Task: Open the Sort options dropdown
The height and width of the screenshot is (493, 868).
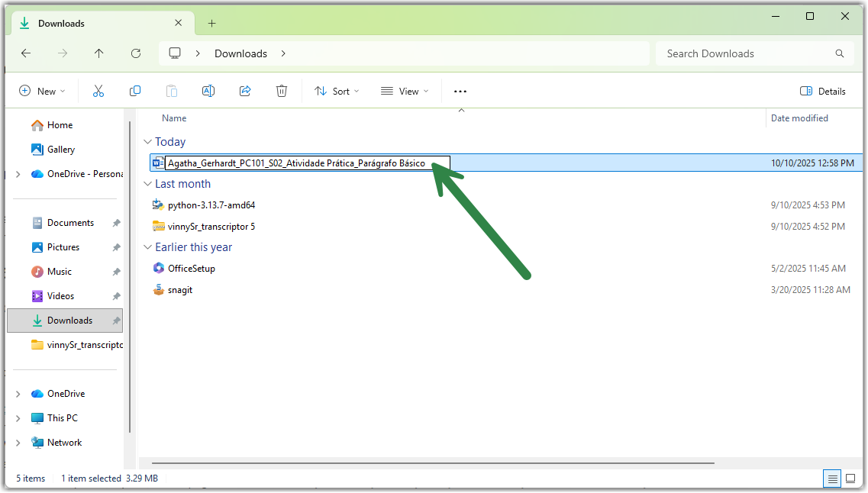Action: point(337,91)
